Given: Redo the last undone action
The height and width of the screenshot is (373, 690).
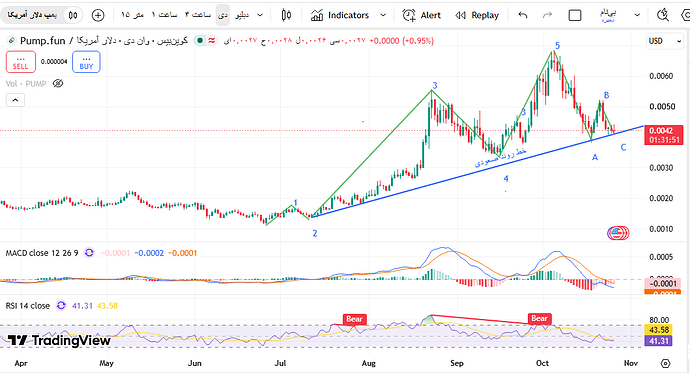Looking at the screenshot, I should (547, 15).
